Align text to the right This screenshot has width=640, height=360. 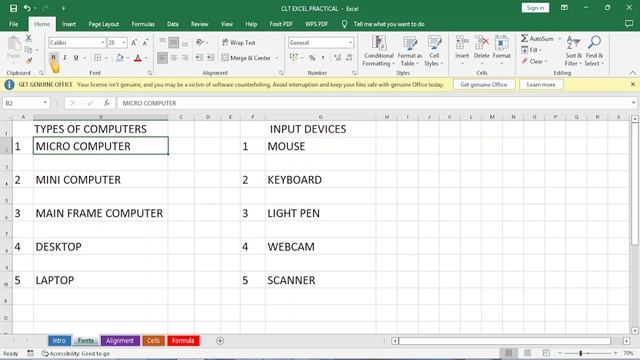click(x=185, y=58)
